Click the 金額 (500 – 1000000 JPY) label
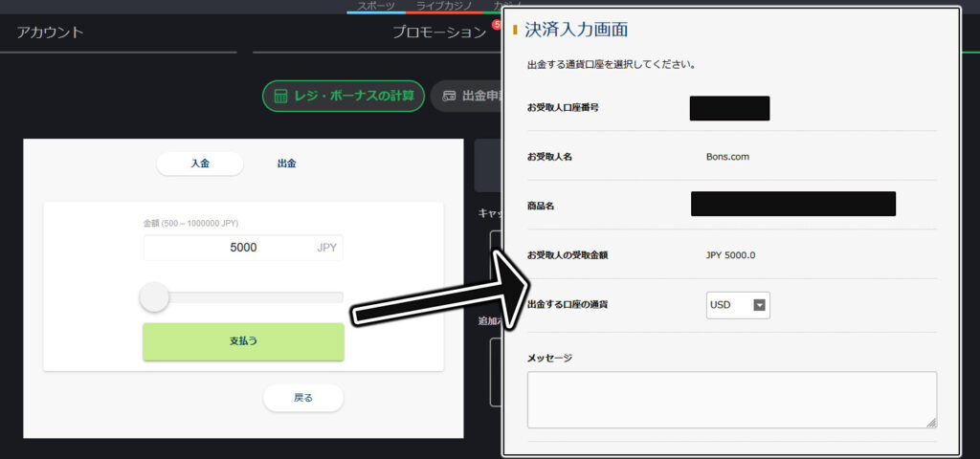 (190, 223)
